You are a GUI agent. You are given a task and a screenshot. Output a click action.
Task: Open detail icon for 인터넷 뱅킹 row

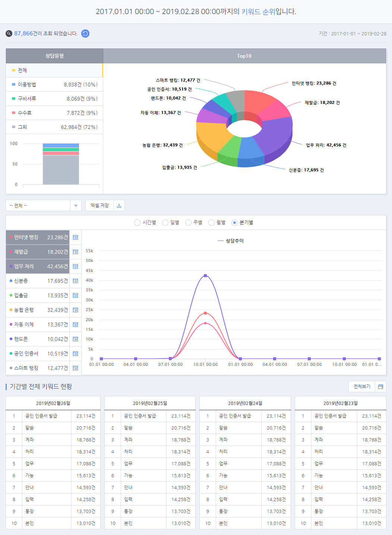(76, 237)
